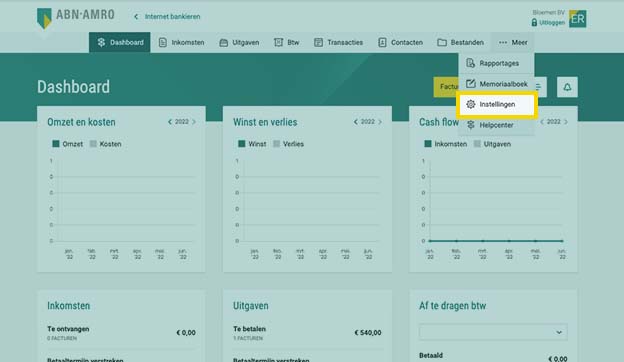Open the Inkomsten tab
The height and width of the screenshot is (362, 624).
click(x=181, y=42)
